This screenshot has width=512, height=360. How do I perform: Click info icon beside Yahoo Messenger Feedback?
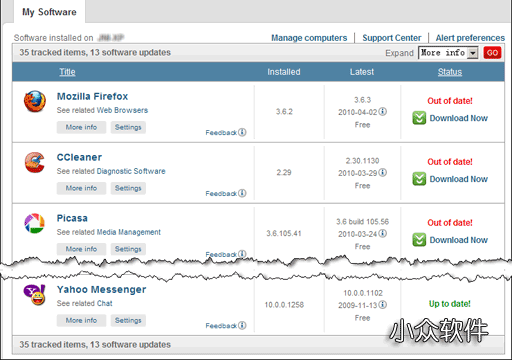(x=243, y=325)
